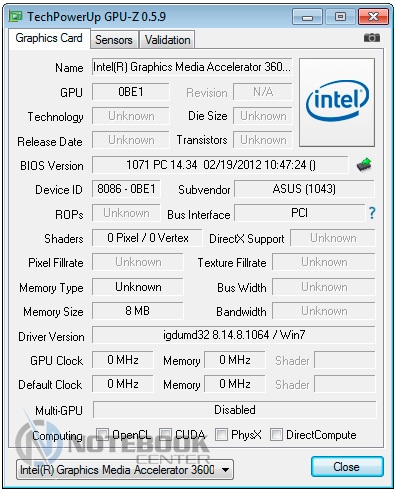This screenshot has width=396, height=491.
Task: Click the Close button
Action: [x=347, y=467]
